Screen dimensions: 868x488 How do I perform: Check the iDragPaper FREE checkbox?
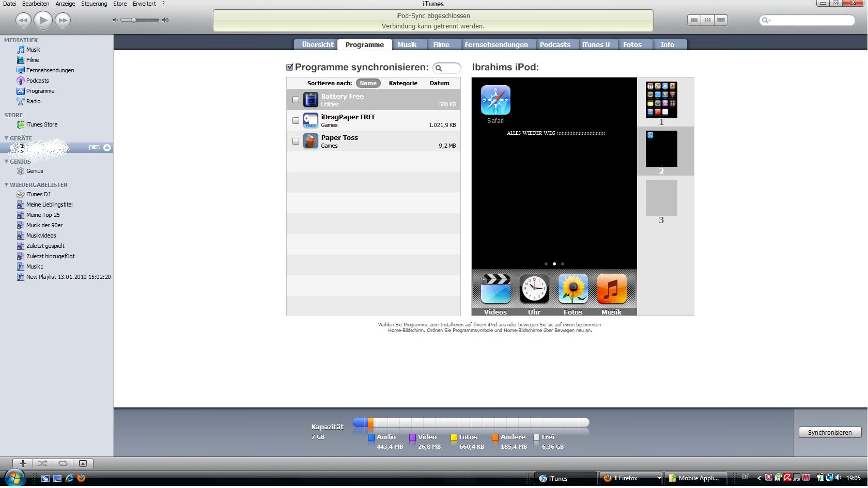point(296,120)
